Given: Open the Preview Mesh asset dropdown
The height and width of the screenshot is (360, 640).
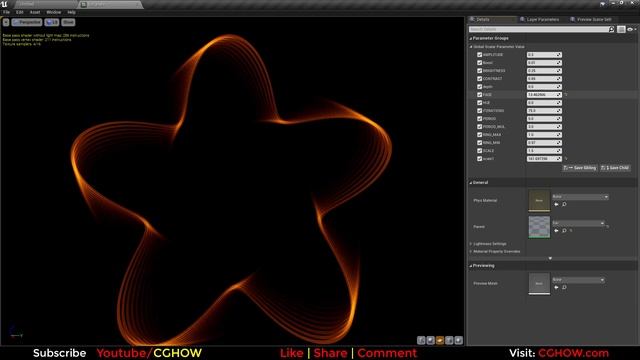Looking at the screenshot, I should pos(578,280).
